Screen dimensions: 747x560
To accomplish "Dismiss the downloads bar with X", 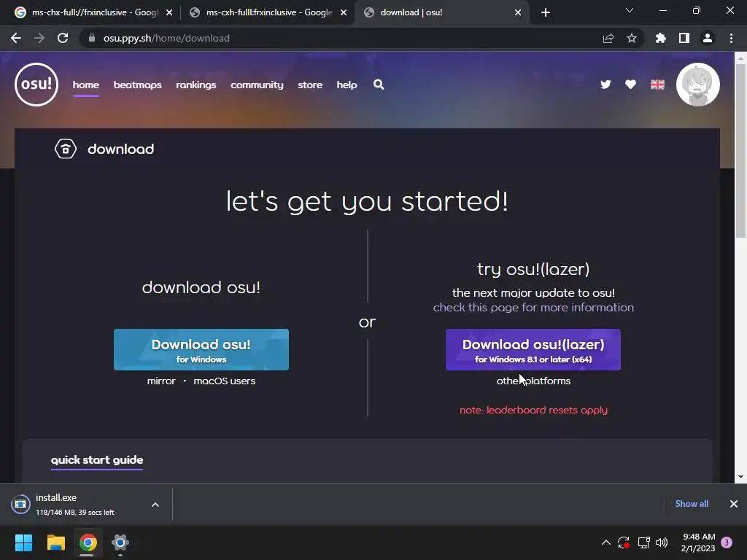I will click(x=734, y=504).
